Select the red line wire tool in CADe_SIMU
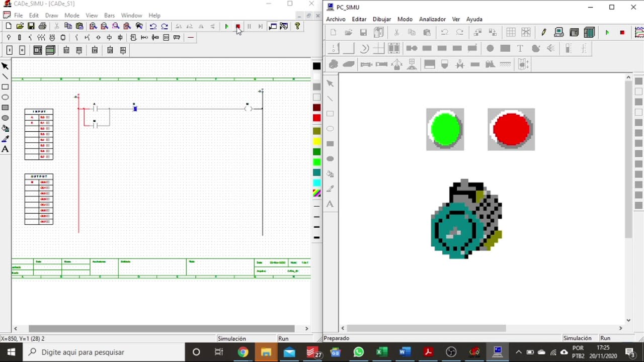 191,38
